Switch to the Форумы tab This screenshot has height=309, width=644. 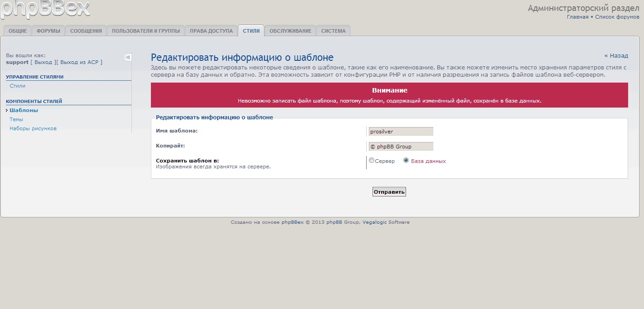(x=48, y=31)
